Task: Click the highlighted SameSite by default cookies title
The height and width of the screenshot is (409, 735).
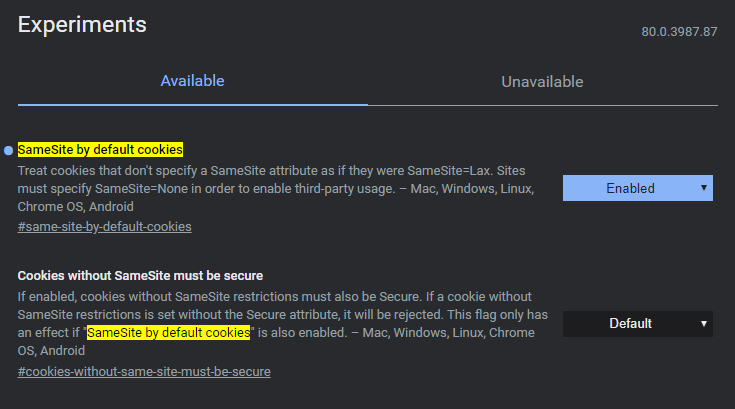Action: [100, 149]
